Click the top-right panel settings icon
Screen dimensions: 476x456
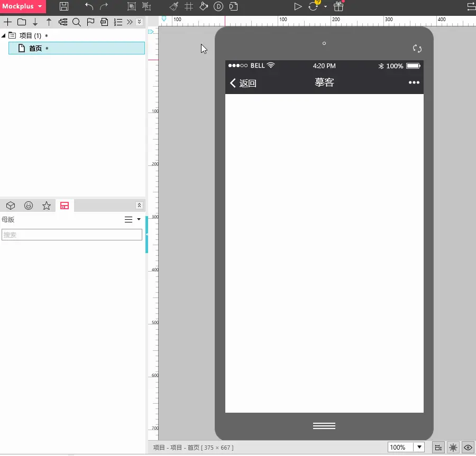[471, 6]
